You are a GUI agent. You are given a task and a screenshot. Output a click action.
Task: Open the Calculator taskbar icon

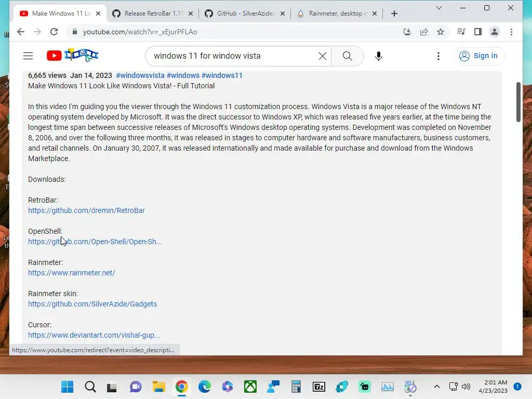coord(296,387)
